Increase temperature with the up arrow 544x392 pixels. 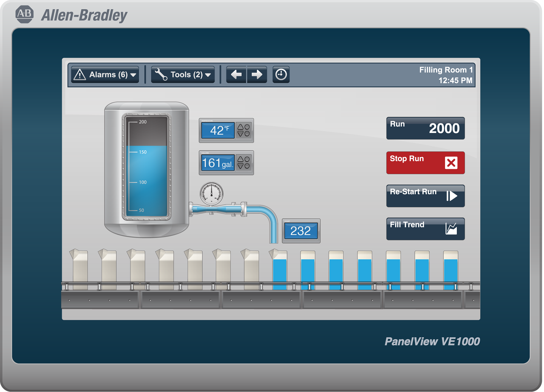coord(240,127)
